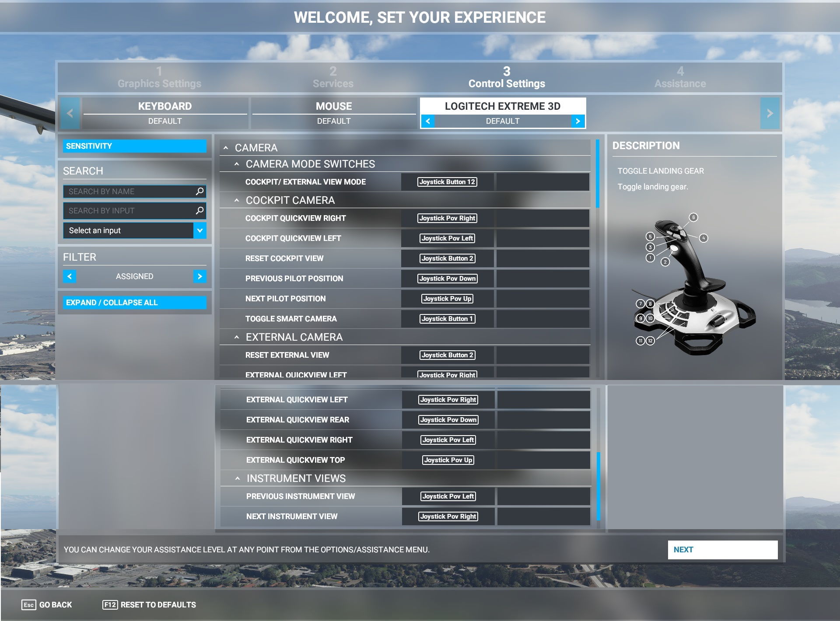Click GO BACK at the bottom
The height and width of the screenshot is (621, 840).
coord(47,605)
